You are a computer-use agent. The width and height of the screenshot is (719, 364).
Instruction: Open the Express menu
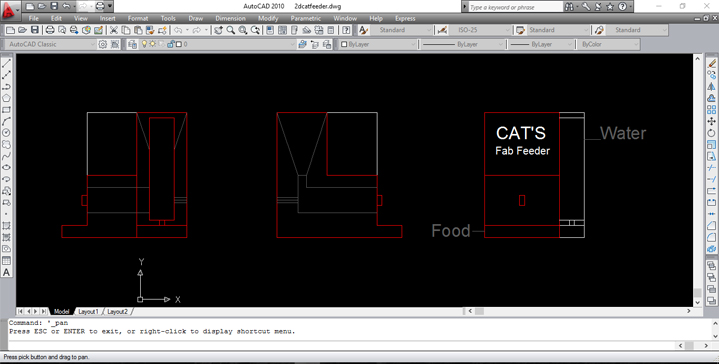tap(405, 19)
